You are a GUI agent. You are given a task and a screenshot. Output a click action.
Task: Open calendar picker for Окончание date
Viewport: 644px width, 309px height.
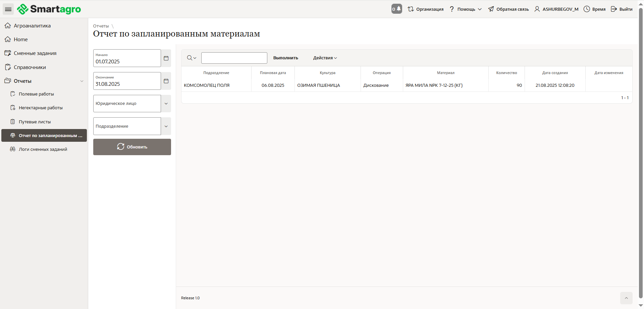[x=166, y=81]
